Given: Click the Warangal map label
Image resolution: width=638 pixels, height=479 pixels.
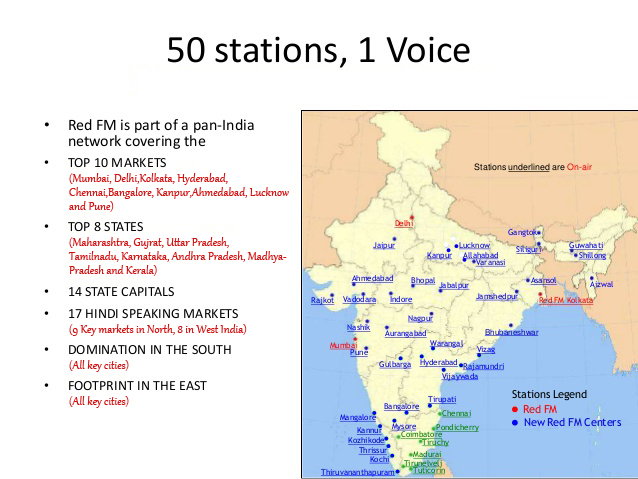Looking at the screenshot, I should (446, 343).
